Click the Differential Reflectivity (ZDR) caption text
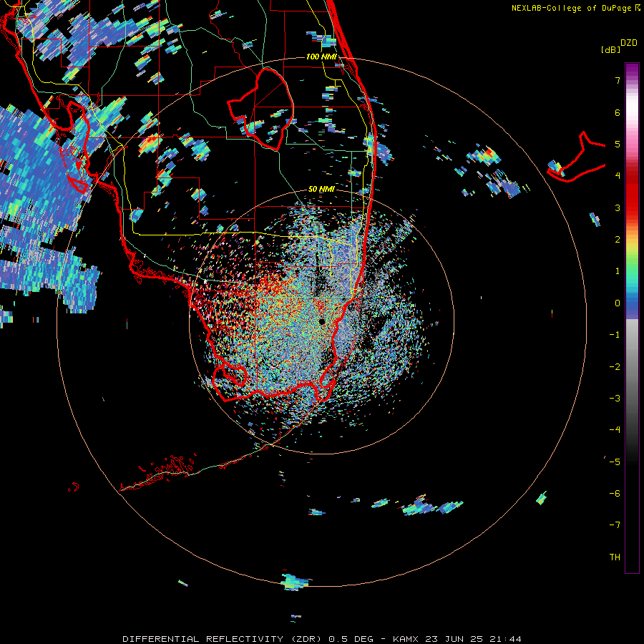The width and height of the screenshot is (644, 644). tap(223, 639)
